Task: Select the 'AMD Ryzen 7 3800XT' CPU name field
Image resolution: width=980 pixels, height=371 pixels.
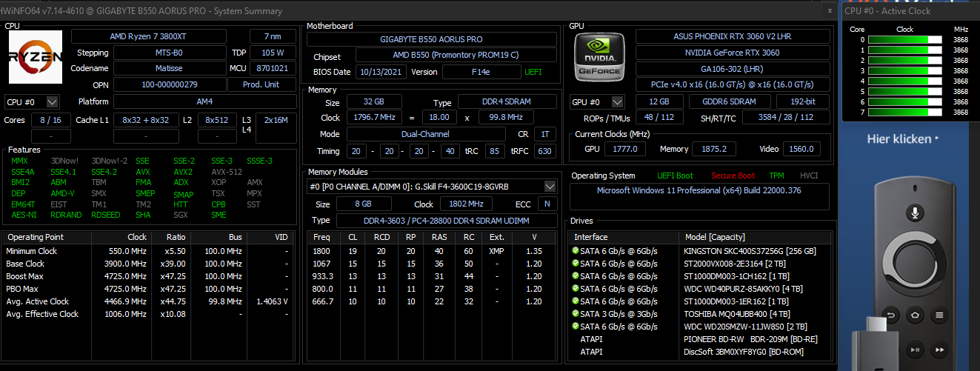Action: pyautogui.click(x=148, y=36)
